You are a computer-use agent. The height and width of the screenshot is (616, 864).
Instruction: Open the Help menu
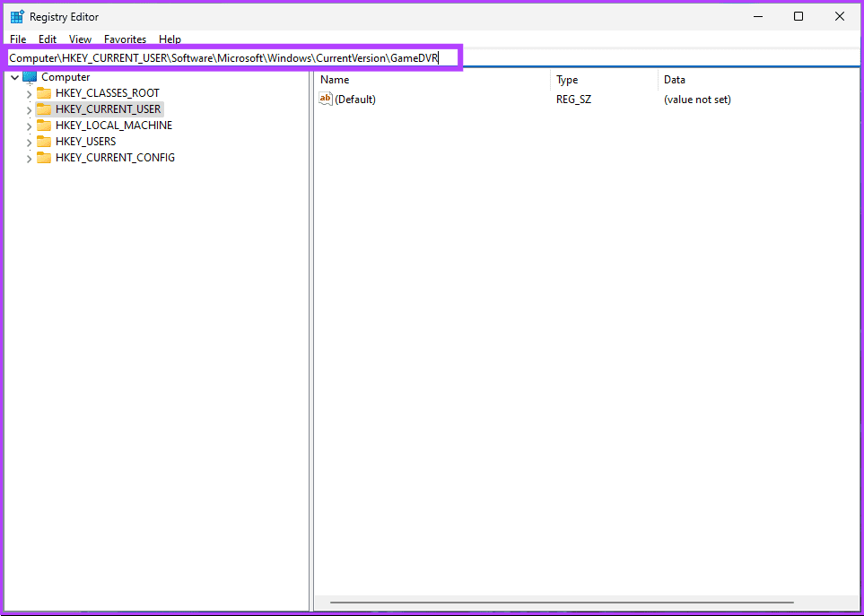tap(170, 39)
